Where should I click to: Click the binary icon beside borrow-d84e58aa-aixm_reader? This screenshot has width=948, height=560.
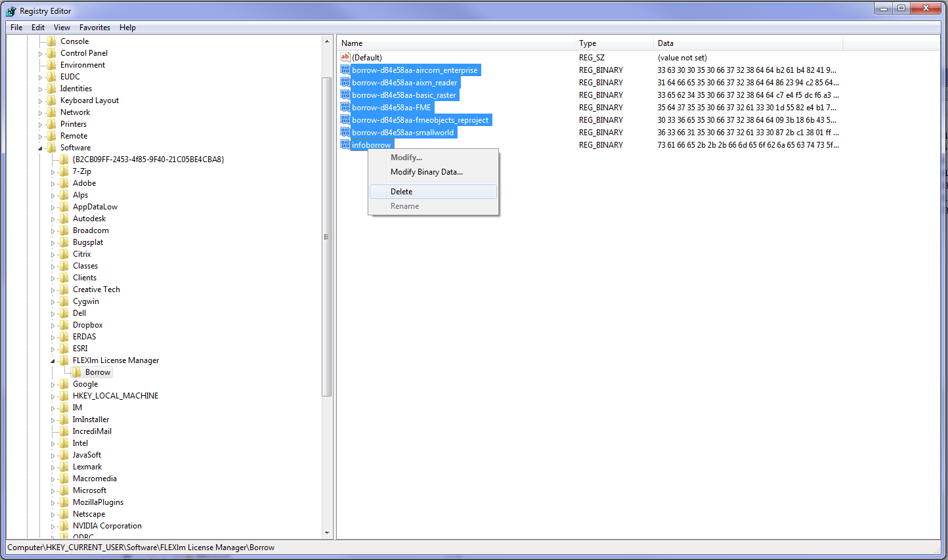pyautogui.click(x=345, y=82)
